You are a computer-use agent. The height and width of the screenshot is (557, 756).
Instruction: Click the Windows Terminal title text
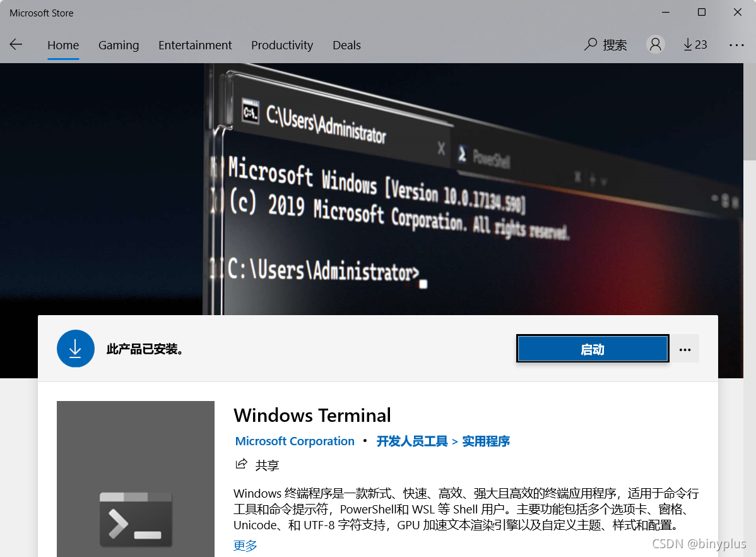312,415
